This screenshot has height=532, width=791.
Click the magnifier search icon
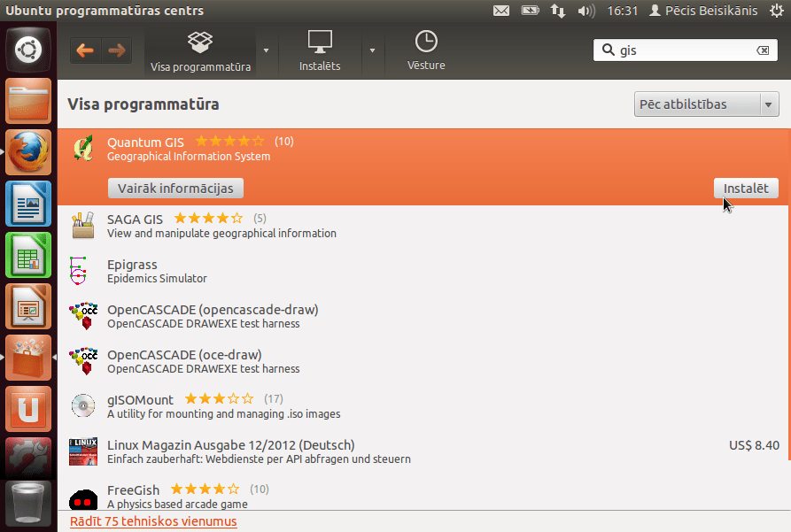pos(609,50)
